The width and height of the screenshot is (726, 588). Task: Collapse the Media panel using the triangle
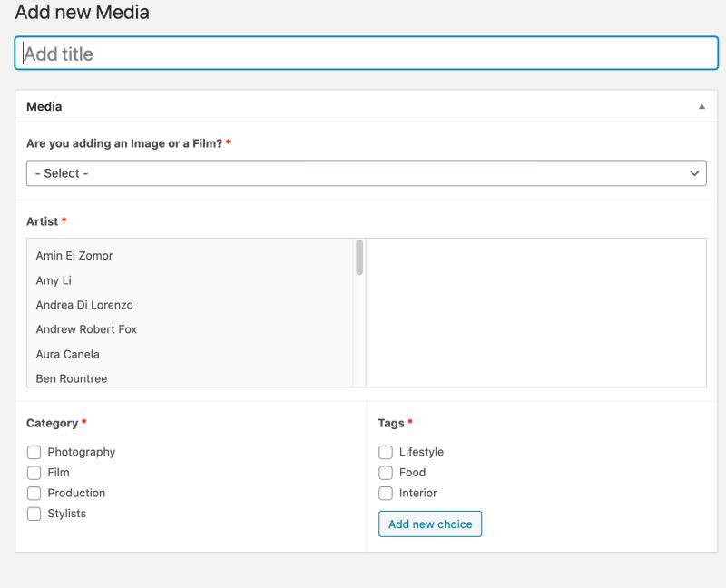[701, 106]
